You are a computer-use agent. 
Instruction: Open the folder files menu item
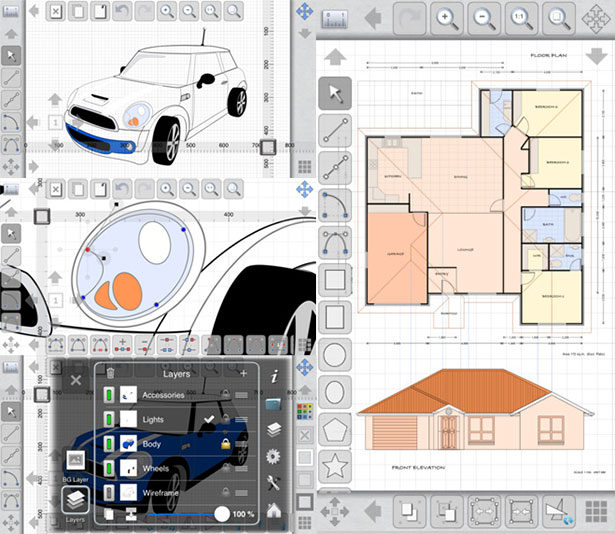274,404
